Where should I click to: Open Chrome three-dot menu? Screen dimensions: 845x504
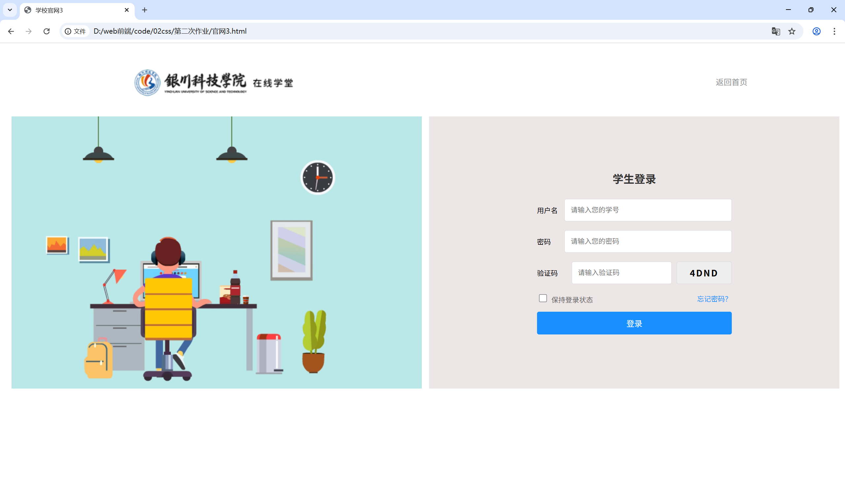834,31
